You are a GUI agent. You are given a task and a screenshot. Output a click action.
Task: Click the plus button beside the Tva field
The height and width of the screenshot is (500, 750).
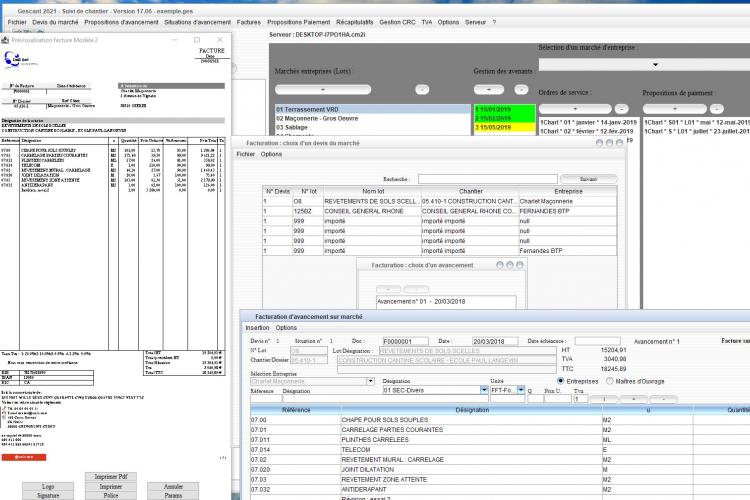tap(634, 399)
